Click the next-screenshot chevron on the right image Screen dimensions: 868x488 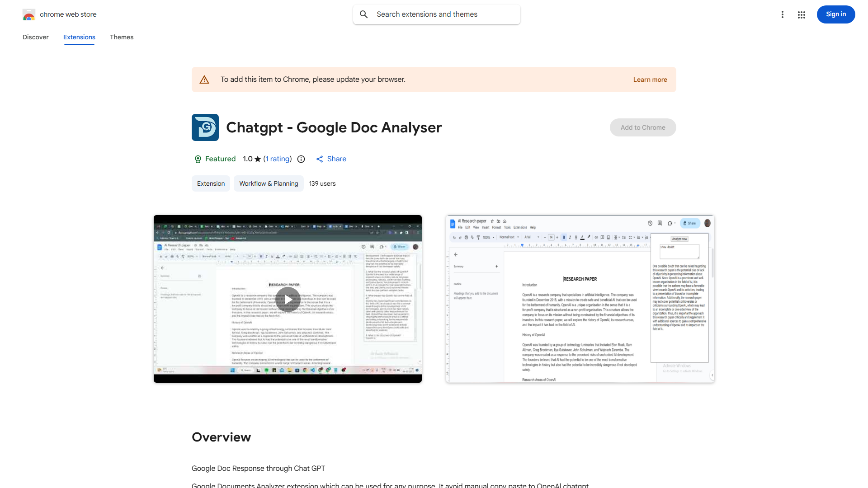(x=713, y=375)
